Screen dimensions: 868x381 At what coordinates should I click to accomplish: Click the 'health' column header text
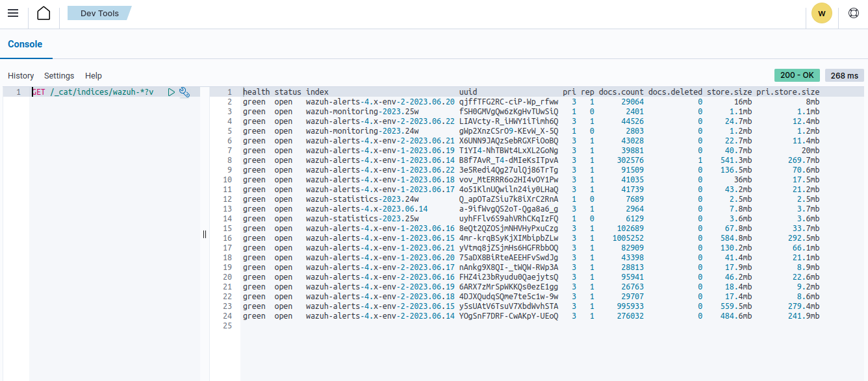click(256, 92)
